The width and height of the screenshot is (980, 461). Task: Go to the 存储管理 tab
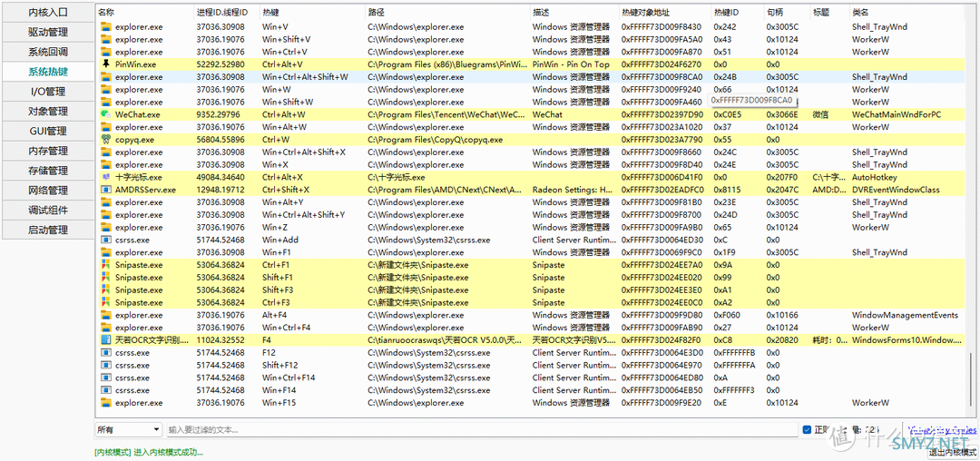coord(48,171)
